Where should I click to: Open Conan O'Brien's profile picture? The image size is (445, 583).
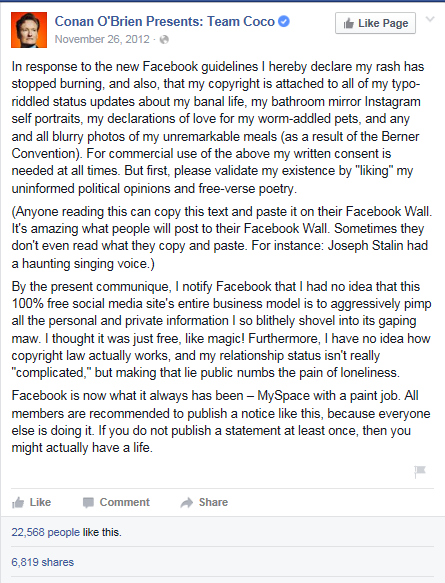(29, 30)
